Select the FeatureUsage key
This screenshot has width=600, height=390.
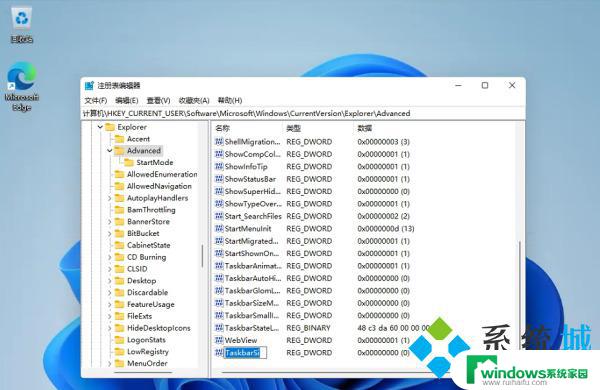click(145, 305)
